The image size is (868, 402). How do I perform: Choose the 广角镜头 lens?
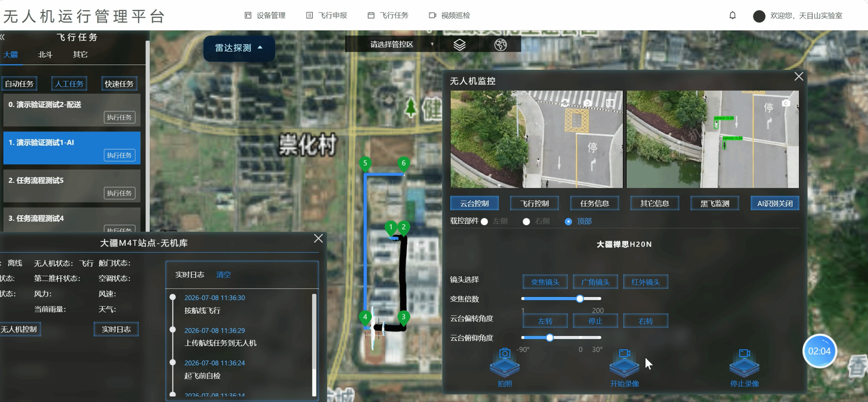595,282
